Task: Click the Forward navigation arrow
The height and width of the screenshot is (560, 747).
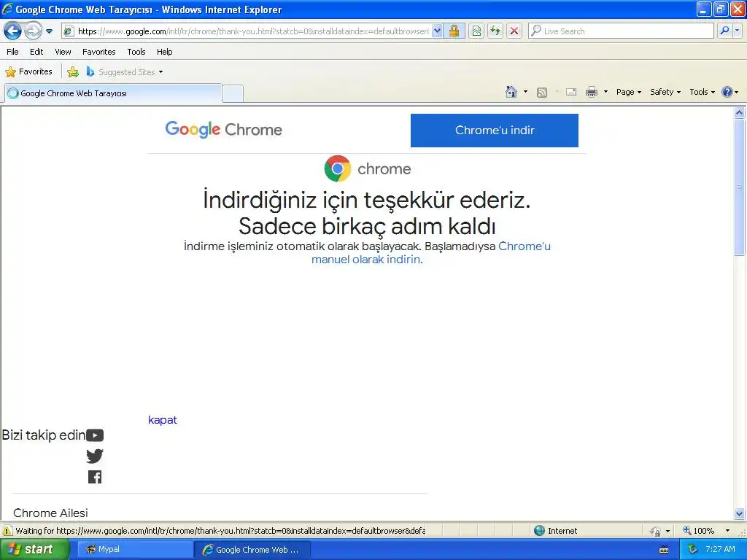Action: (33, 31)
